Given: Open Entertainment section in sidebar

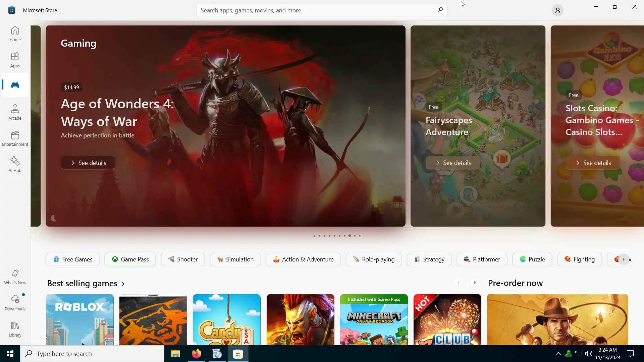Looking at the screenshot, I should [x=15, y=138].
